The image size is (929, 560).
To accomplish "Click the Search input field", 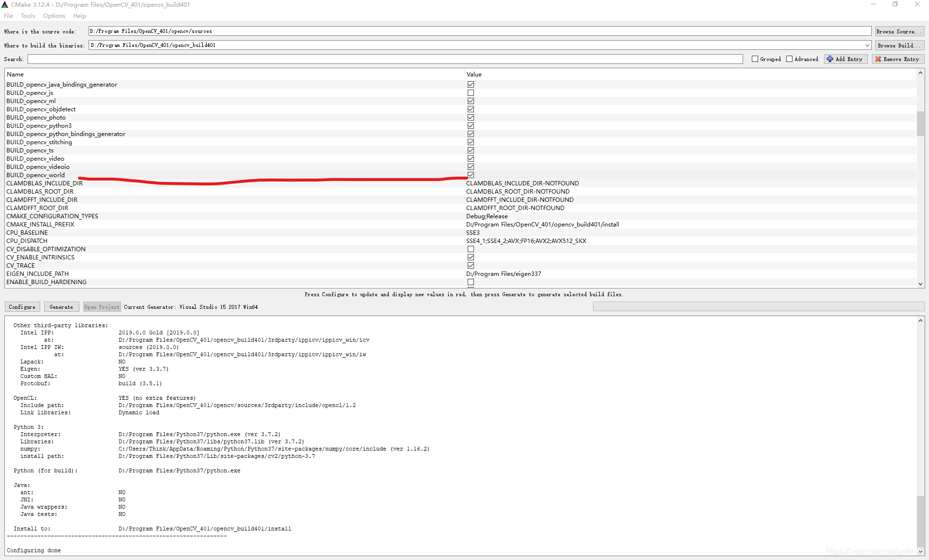I will click(385, 59).
